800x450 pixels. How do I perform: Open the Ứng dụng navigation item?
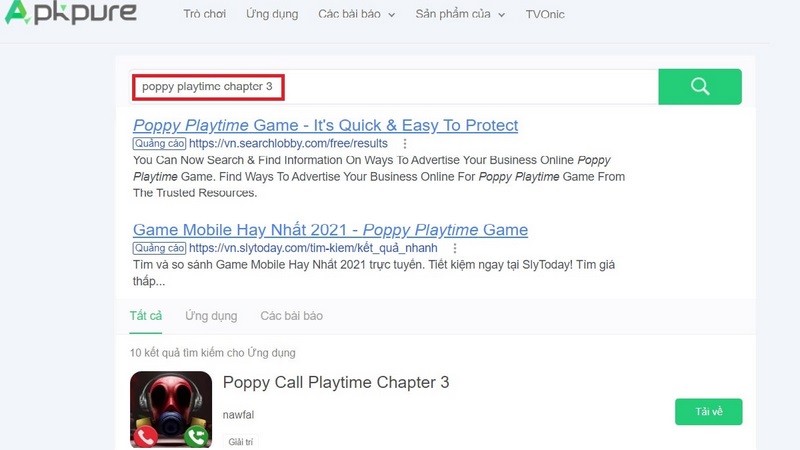click(x=272, y=14)
